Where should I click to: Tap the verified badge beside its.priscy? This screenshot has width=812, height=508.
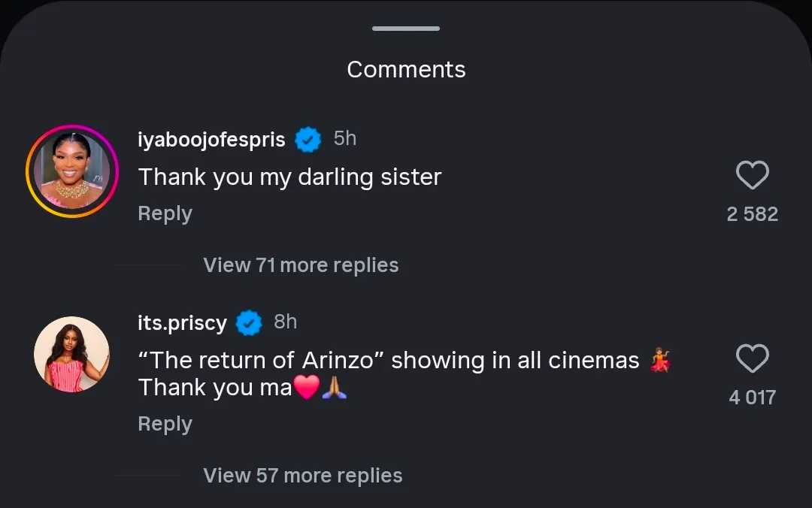(249, 323)
